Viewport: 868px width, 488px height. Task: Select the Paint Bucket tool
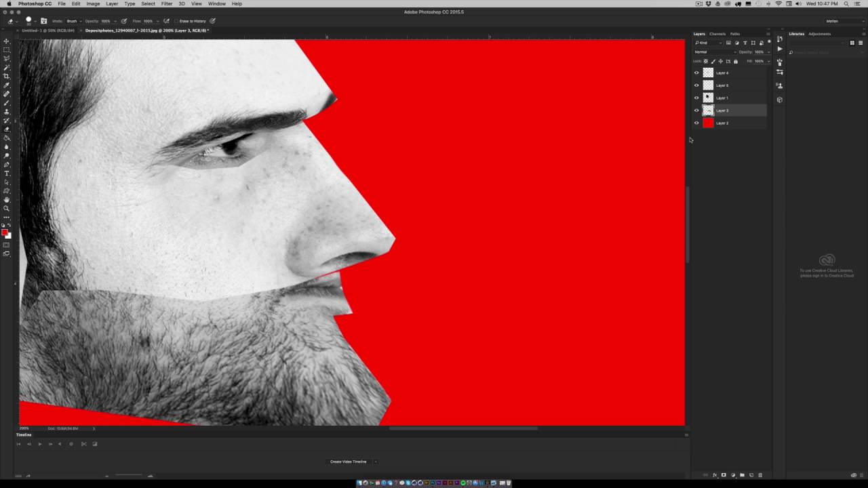click(x=7, y=138)
